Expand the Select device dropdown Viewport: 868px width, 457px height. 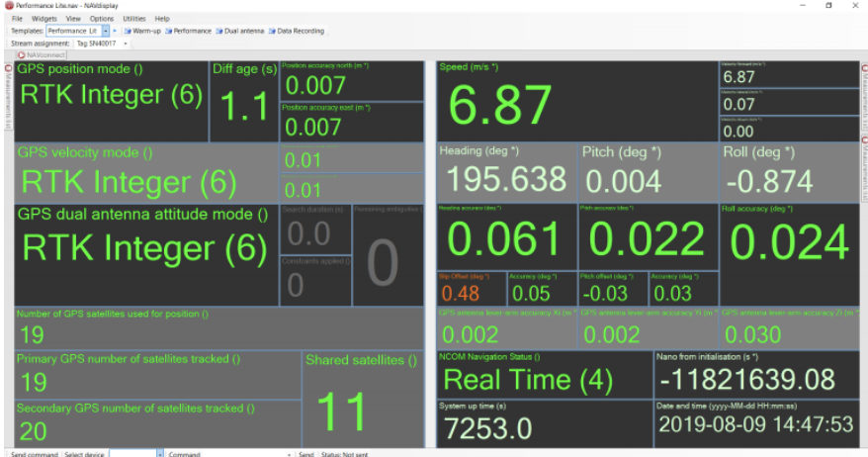click(x=159, y=453)
